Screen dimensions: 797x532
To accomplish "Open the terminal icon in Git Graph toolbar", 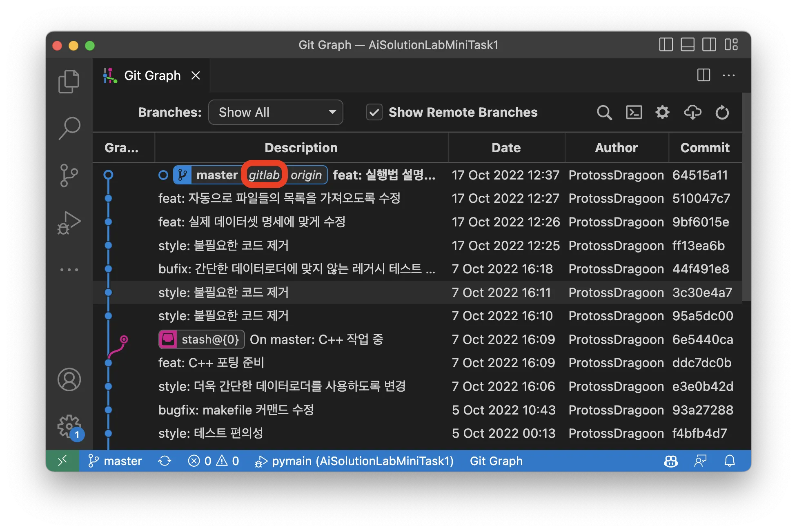I will pyautogui.click(x=634, y=112).
